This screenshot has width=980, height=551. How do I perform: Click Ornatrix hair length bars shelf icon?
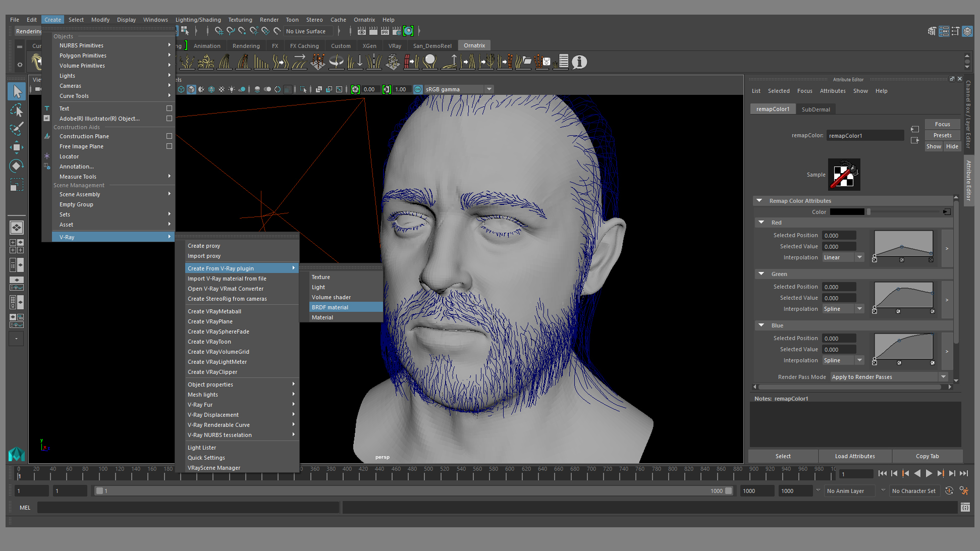[261, 62]
